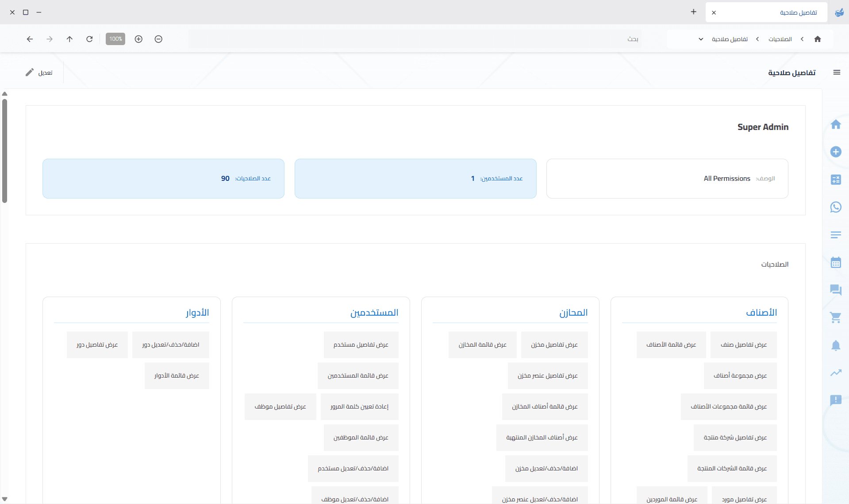Open the calculator icon in the sidebar
849x504 pixels.
coord(836,179)
